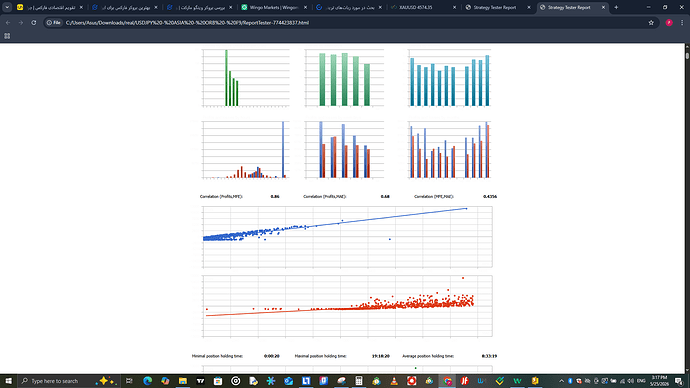Reload the Strategy Tester Report page
The width and height of the screenshot is (690, 388).
coord(33,22)
